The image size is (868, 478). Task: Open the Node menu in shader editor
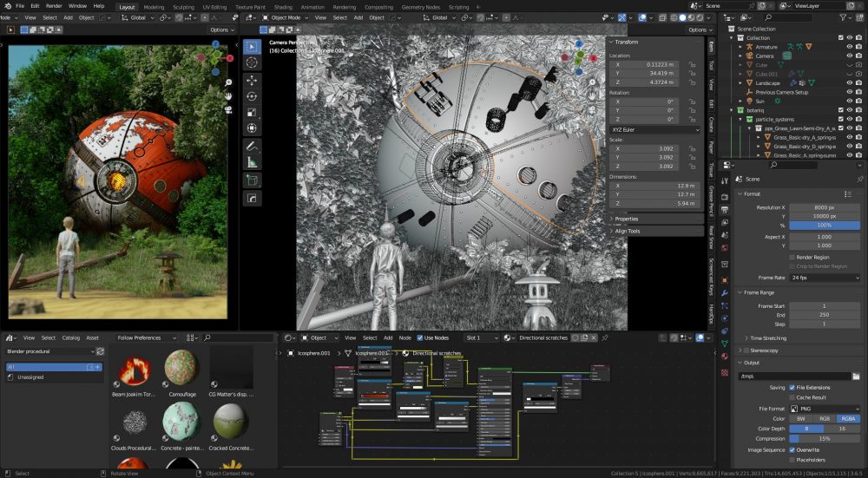click(x=405, y=337)
